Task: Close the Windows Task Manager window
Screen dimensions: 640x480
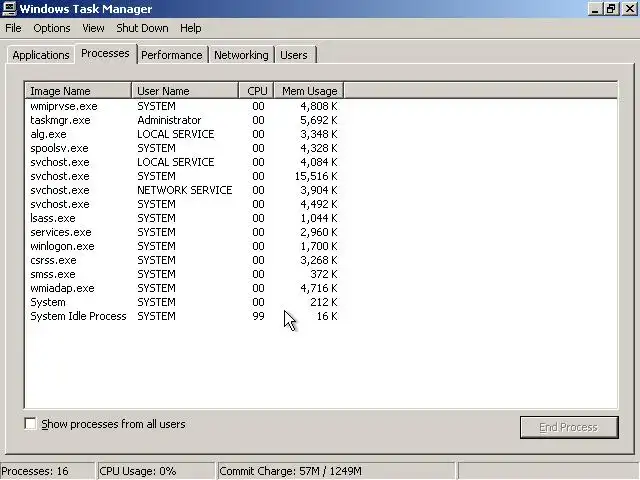Action: (x=630, y=9)
